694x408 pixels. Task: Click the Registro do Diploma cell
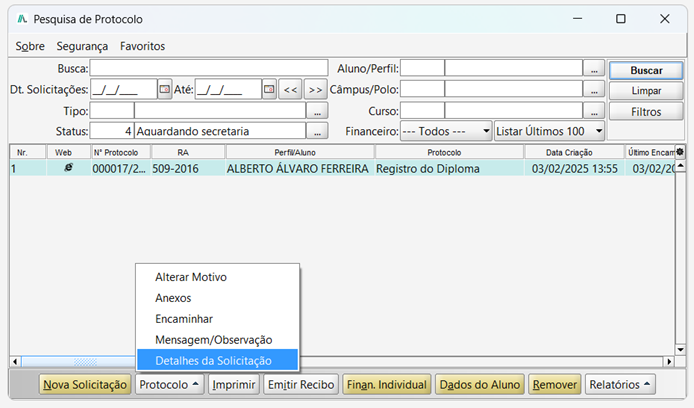point(449,169)
